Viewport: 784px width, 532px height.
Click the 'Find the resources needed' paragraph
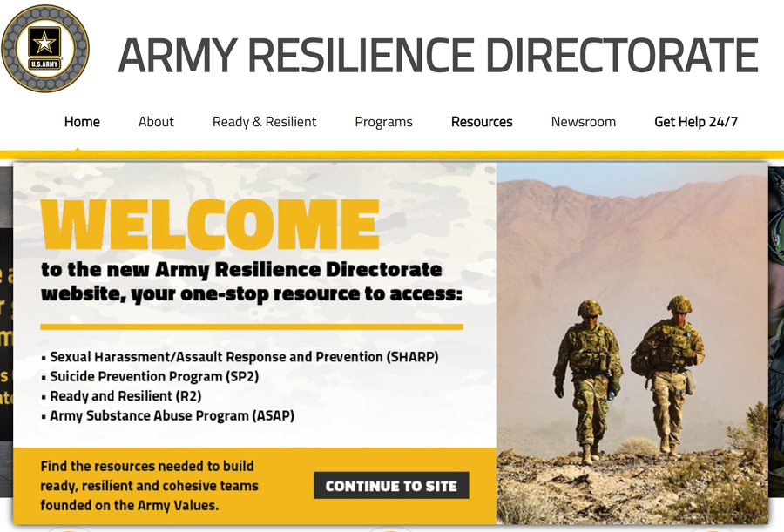[150, 486]
